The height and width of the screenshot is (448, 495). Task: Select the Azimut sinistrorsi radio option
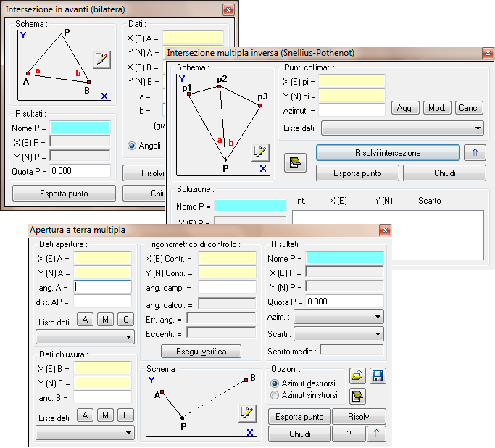coord(275,395)
